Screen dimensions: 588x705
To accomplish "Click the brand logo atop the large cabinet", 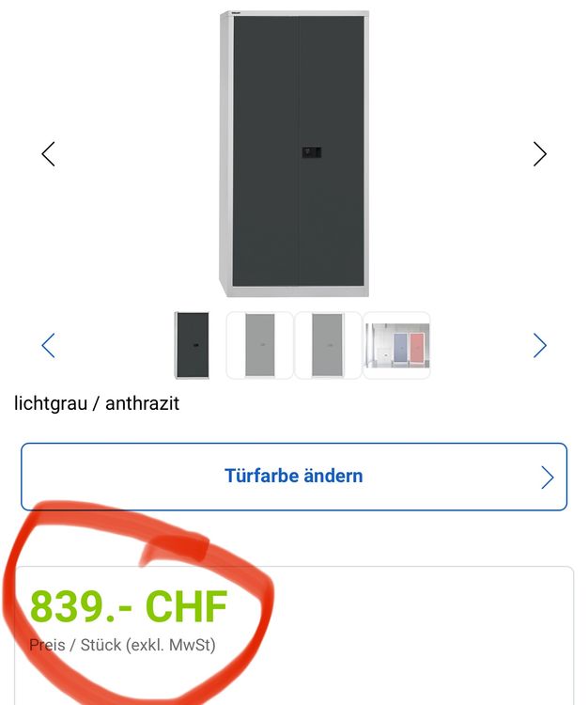I will 237,14.
